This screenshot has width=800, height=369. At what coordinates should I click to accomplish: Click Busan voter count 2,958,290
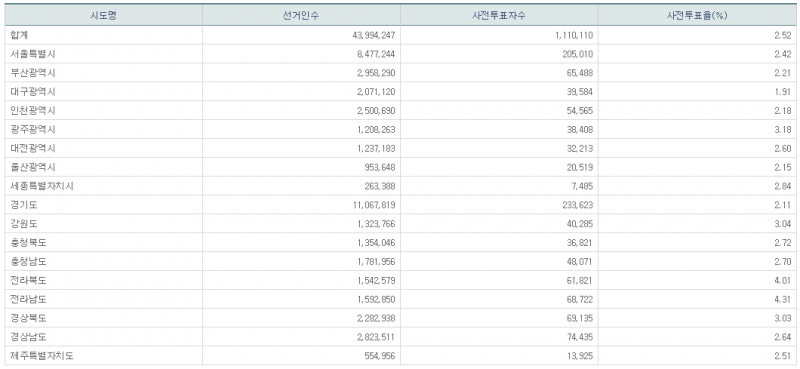click(376, 73)
